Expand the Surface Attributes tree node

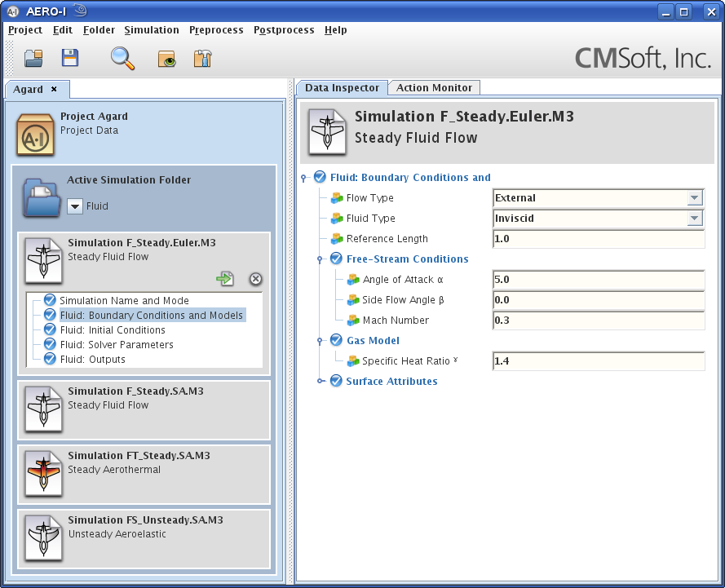[x=320, y=381]
